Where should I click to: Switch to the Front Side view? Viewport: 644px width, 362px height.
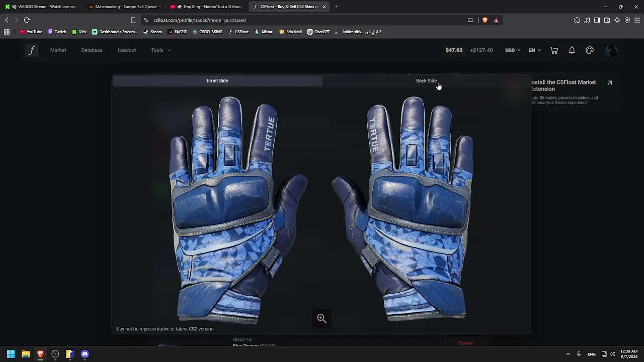(217, 81)
